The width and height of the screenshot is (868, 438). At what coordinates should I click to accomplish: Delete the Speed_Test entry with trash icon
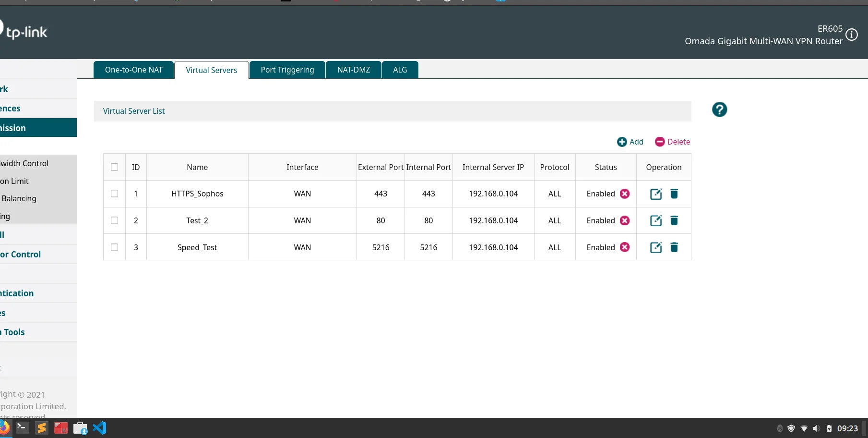click(x=674, y=247)
